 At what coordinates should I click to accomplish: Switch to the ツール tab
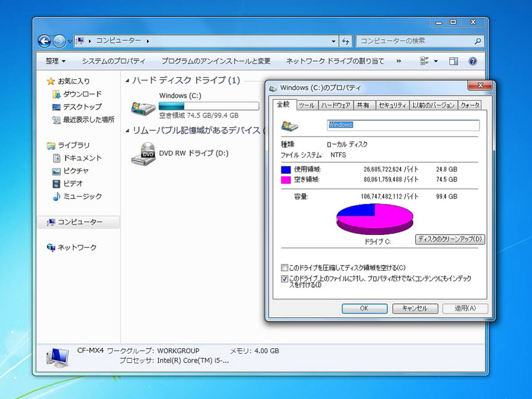[x=306, y=105]
